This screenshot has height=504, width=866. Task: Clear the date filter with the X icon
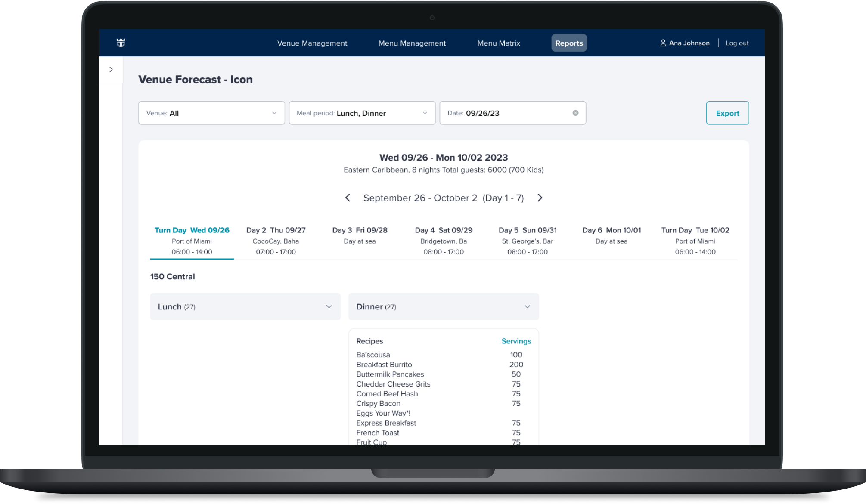coord(575,113)
